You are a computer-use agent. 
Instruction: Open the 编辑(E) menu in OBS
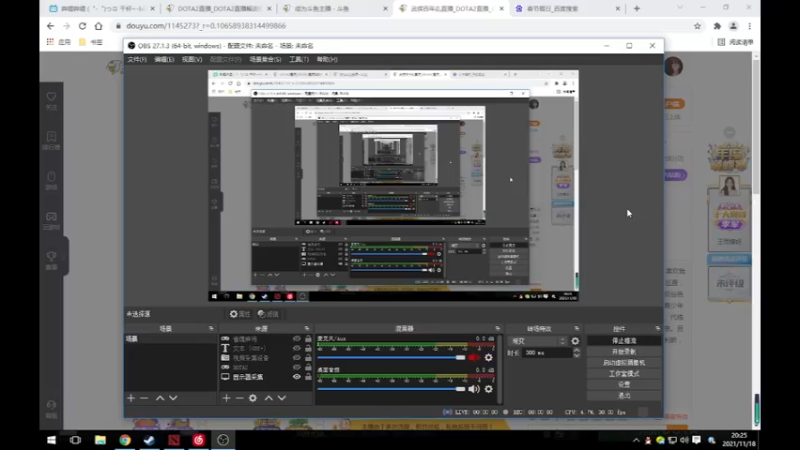coord(164,60)
